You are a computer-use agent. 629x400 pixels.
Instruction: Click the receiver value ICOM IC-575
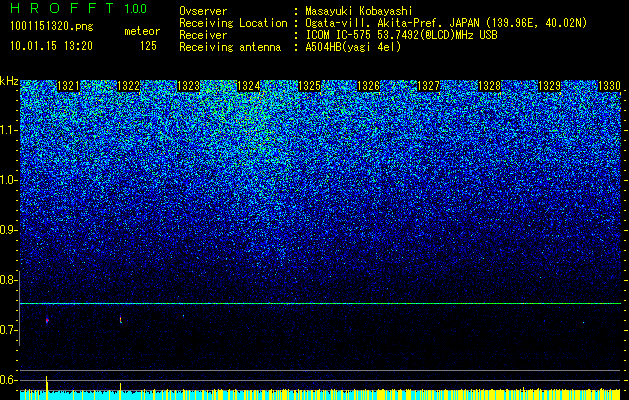pos(339,35)
